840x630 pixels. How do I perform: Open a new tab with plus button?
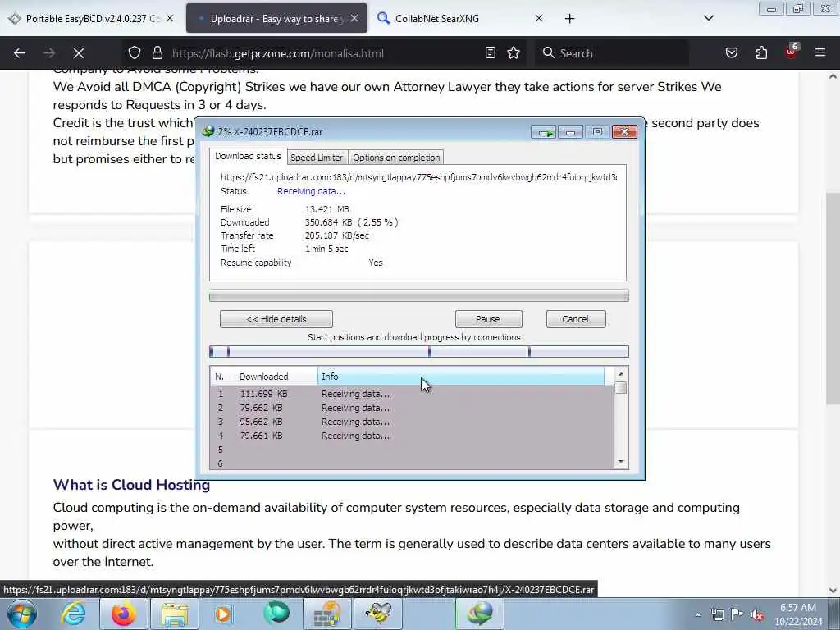tap(569, 19)
